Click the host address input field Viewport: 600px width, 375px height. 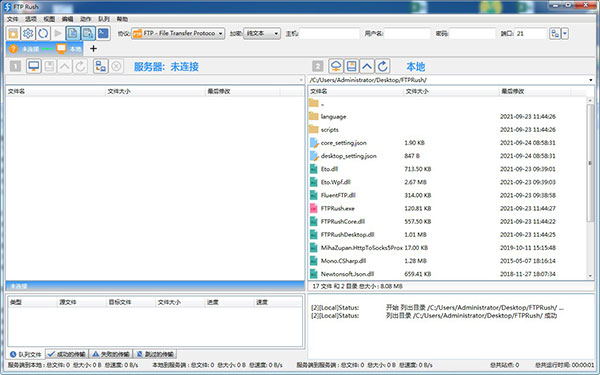pos(329,34)
